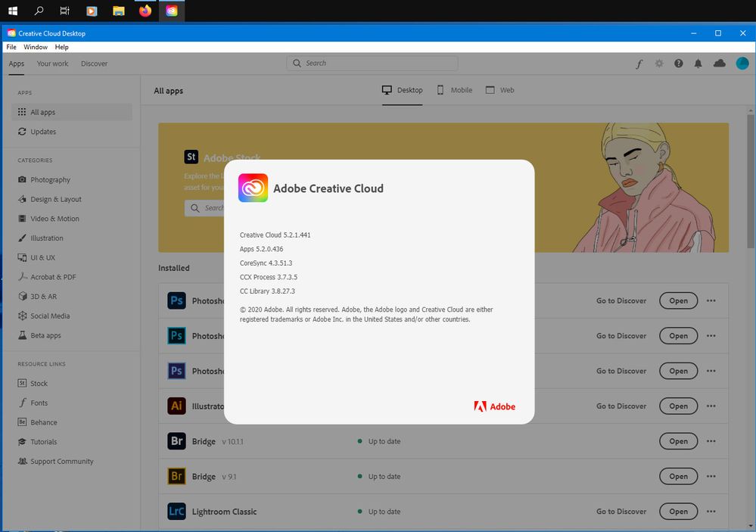This screenshot has width=756, height=532.
Task: Switch to the Web apps tab
Action: (500, 89)
